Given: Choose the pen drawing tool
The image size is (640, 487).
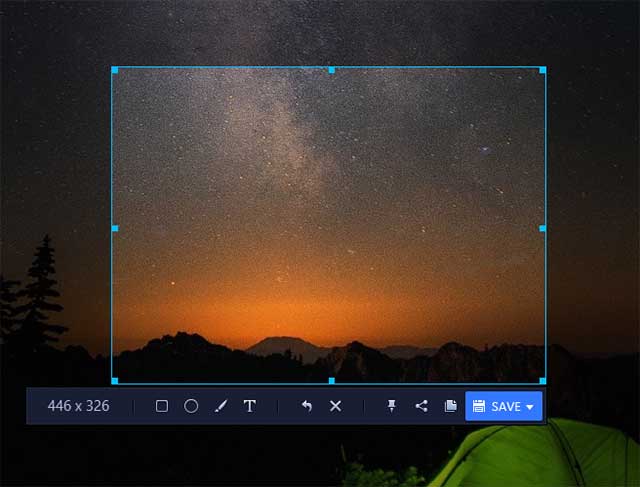Looking at the screenshot, I should [x=221, y=406].
